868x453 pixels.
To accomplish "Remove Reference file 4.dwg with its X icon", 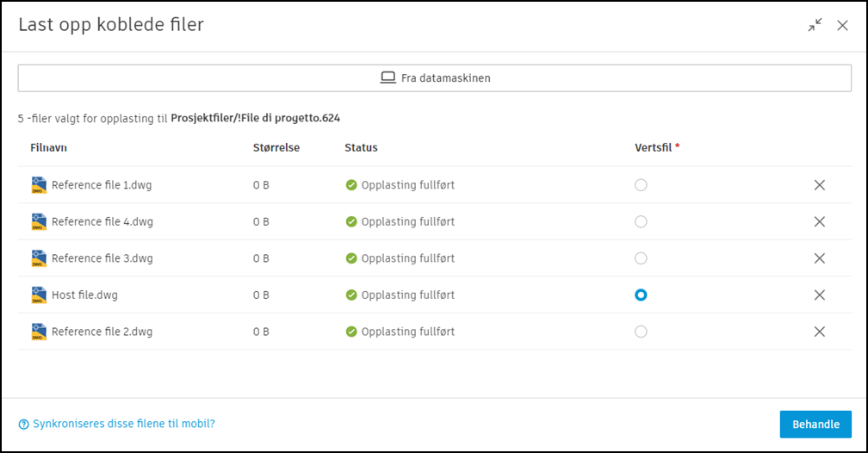I will pyautogui.click(x=819, y=221).
